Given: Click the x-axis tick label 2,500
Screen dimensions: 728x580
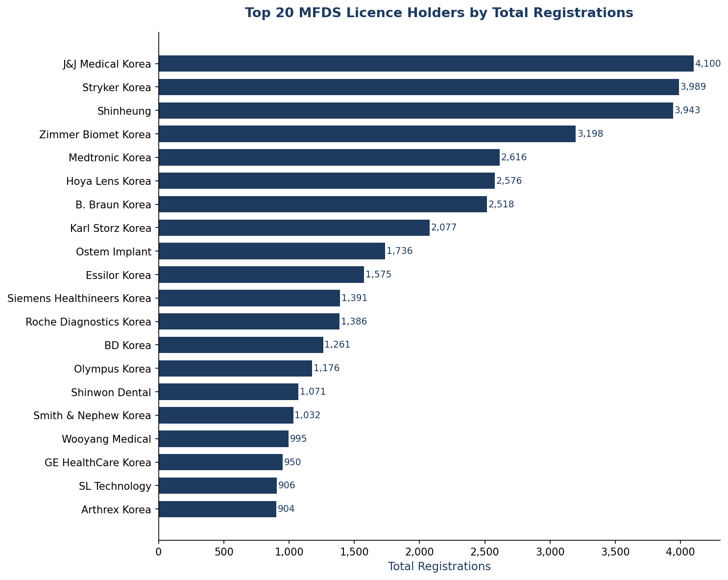Looking at the screenshot, I should click(x=485, y=552).
